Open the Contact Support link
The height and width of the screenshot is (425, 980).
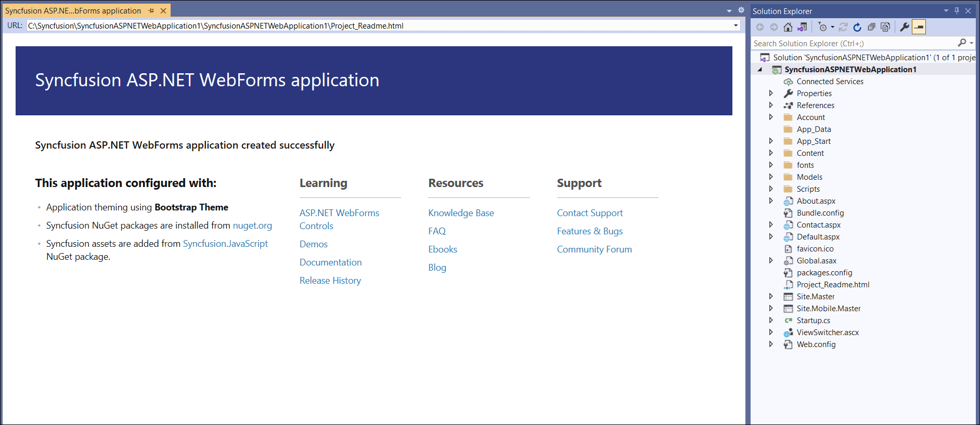click(x=590, y=213)
